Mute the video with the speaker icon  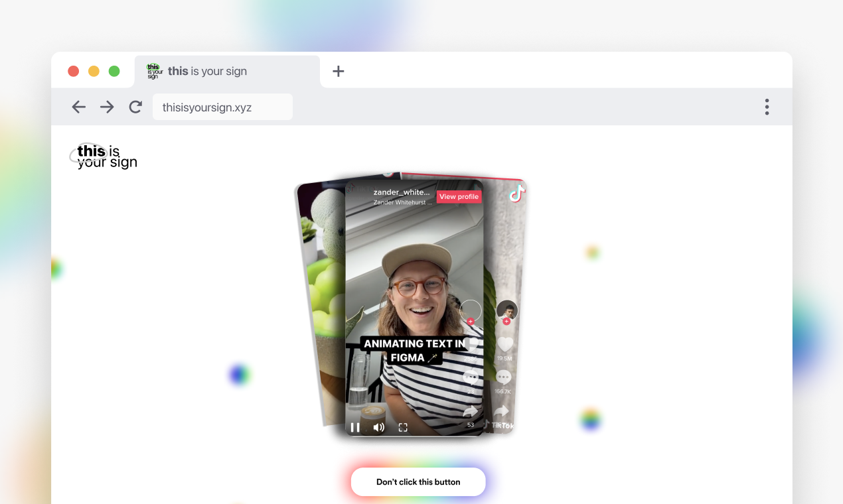coord(378,428)
